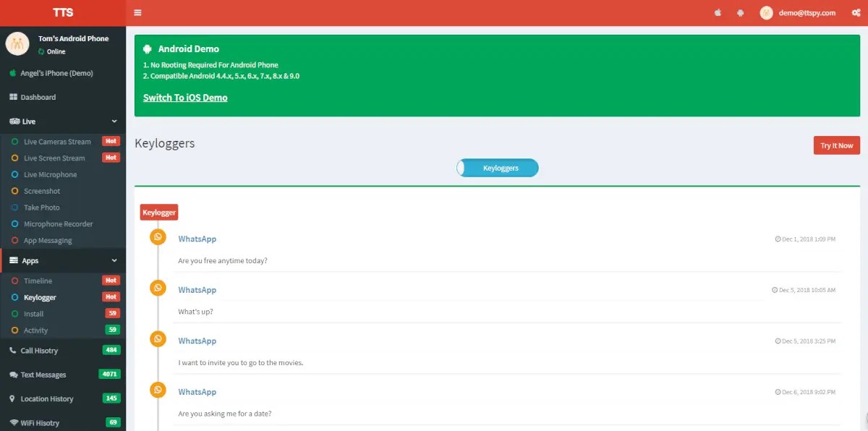Click the red Keylogger label

point(159,213)
